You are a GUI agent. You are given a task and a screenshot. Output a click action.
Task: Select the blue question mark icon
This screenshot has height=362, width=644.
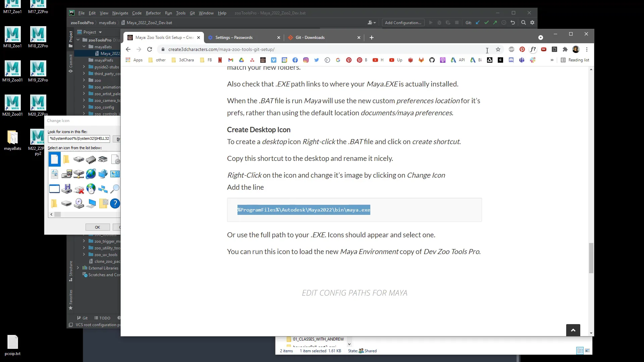tap(115, 203)
